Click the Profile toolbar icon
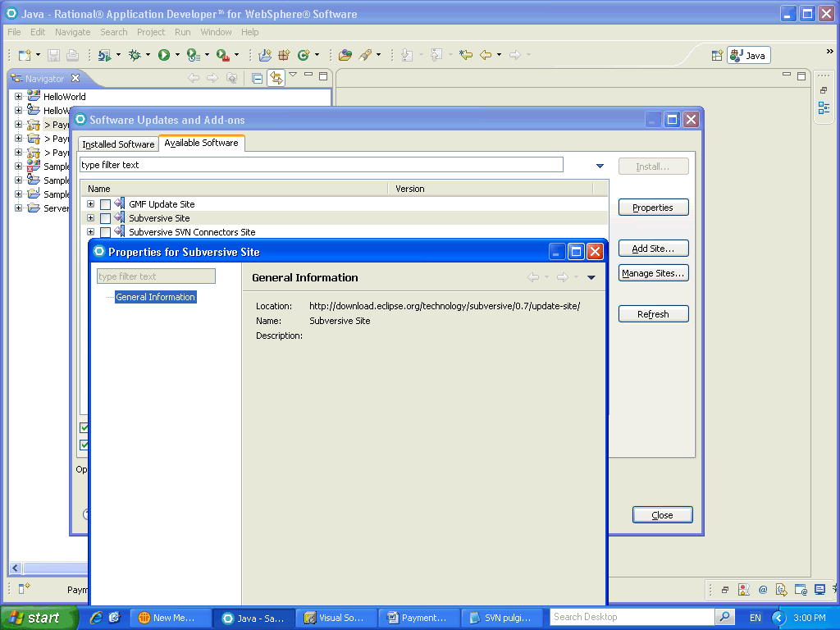 (194, 55)
